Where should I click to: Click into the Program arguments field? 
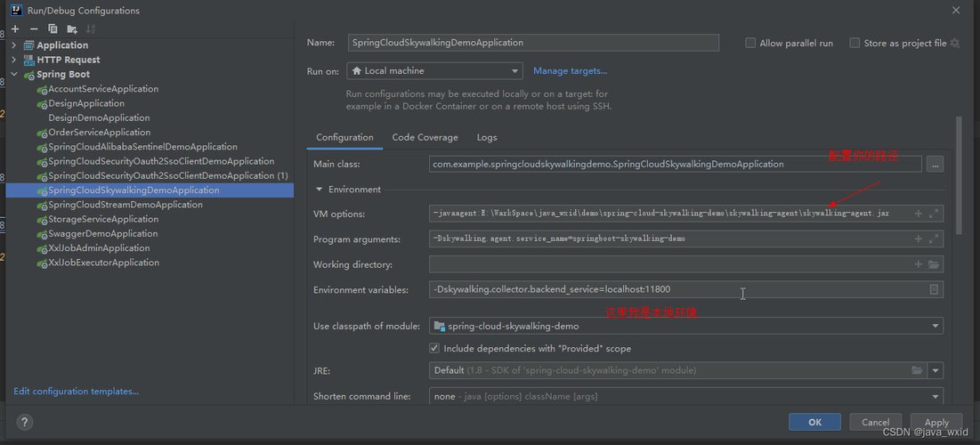[668, 239]
